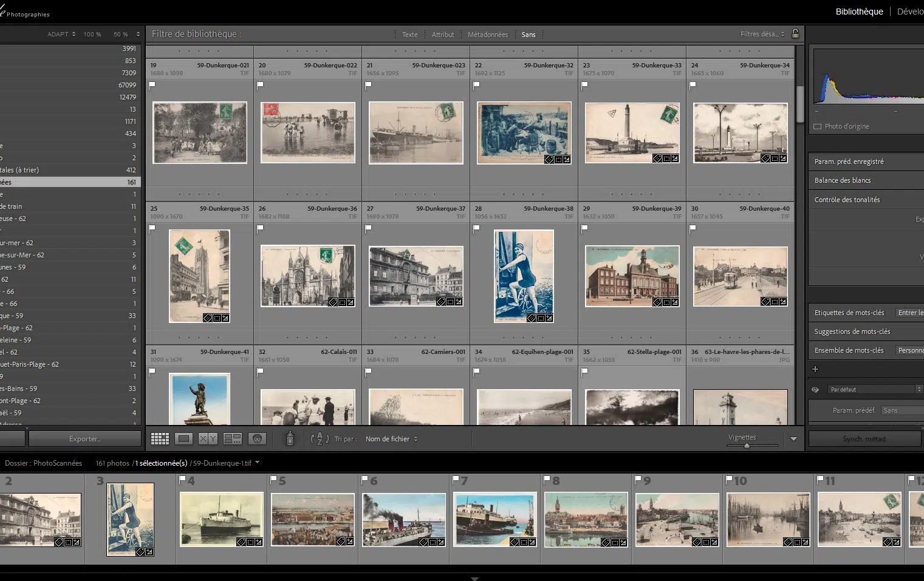Open the Param. prédéf. Sans dropdown
The height and width of the screenshot is (581, 924).
point(902,410)
